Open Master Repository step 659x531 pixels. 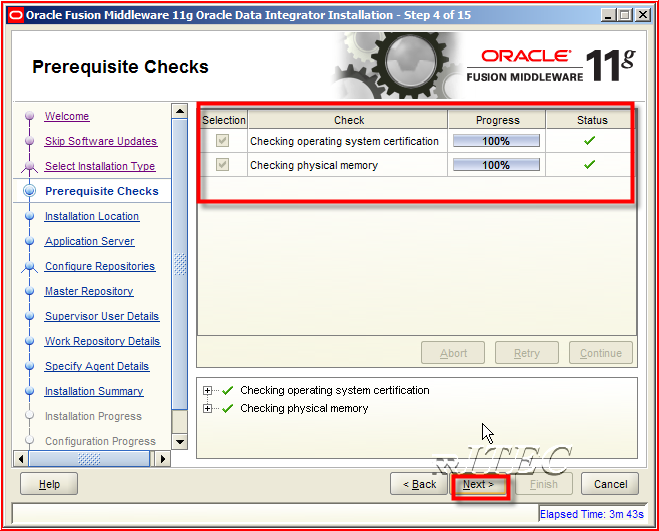pyautogui.click(x=89, y=291)
